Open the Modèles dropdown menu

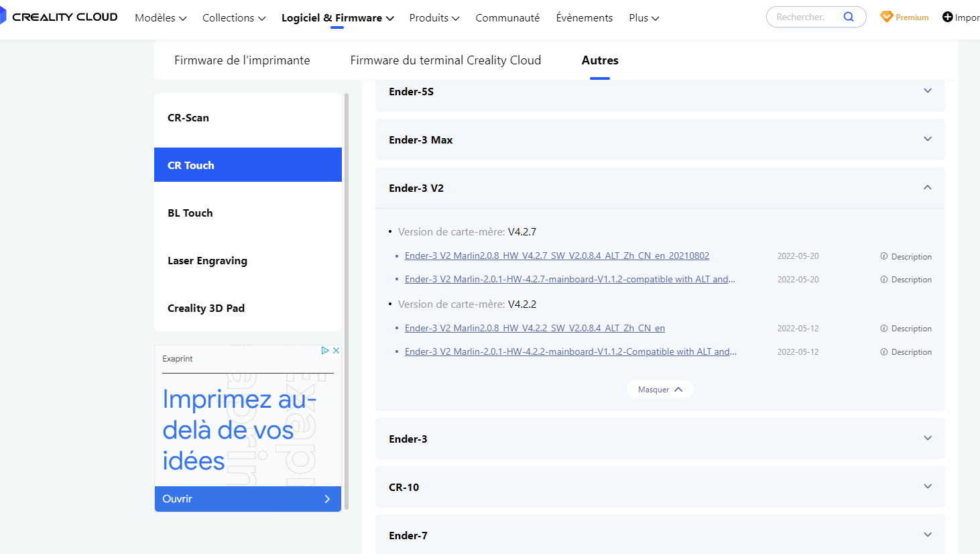161,18
